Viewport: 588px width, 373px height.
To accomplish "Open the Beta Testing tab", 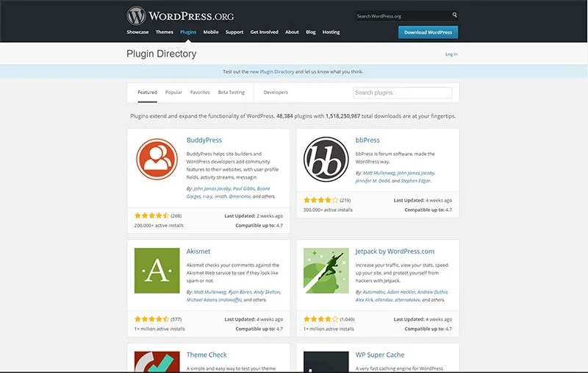I will pyautogui.click(x=231, y=92).
